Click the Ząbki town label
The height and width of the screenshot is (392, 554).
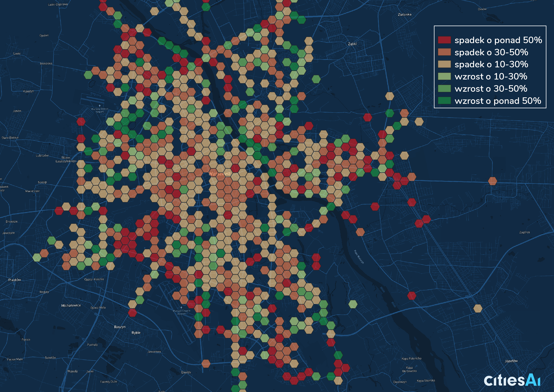pos(352,44)
